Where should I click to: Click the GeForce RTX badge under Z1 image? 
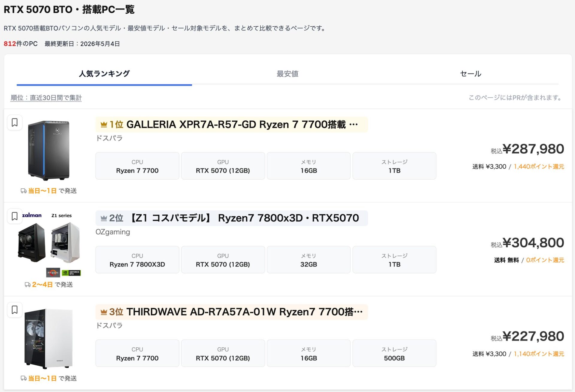coord(71,273)
